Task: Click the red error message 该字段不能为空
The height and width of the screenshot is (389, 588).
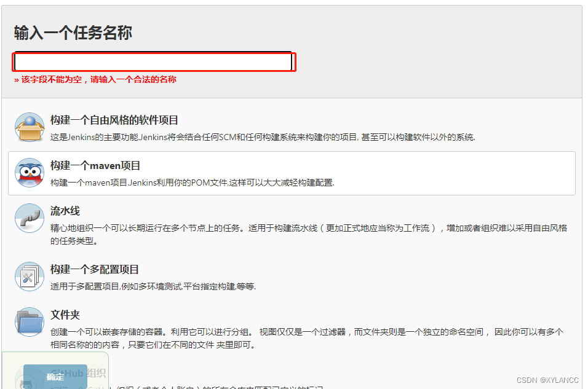Action: (x=95, y=79)
